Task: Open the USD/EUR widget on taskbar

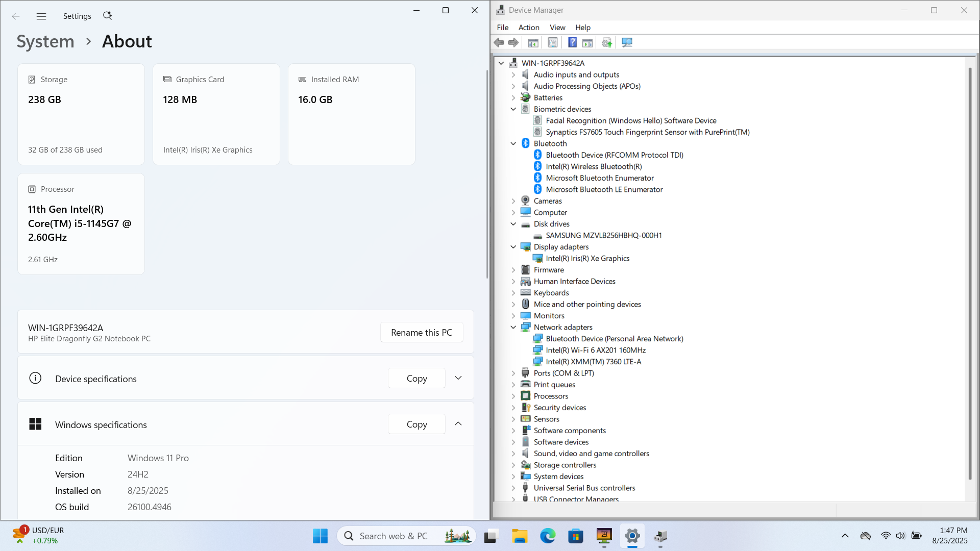Action: (x=39, y=536)
